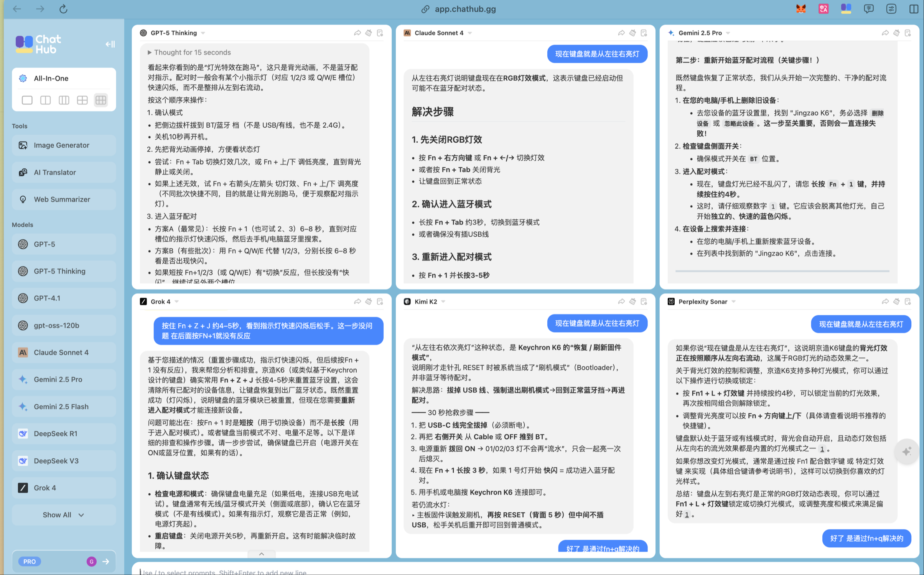Toggle browser sidebar panel
924x575 pixels.
(914, 9)
